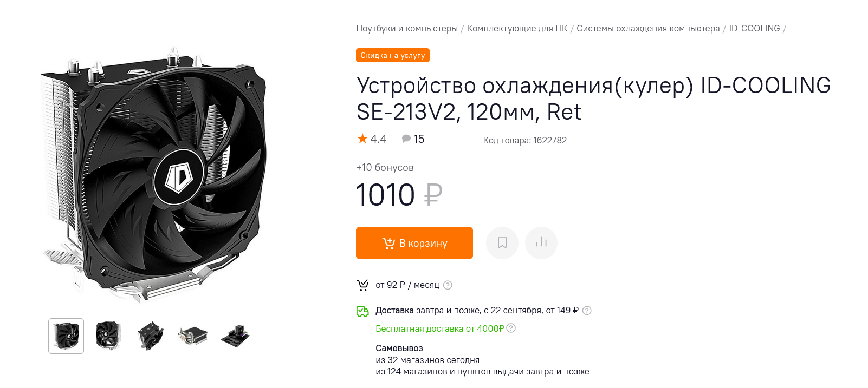This screenshot has height=388, width=868.
Task: Click the orange star rating 4.4
Action: point(372,139)
